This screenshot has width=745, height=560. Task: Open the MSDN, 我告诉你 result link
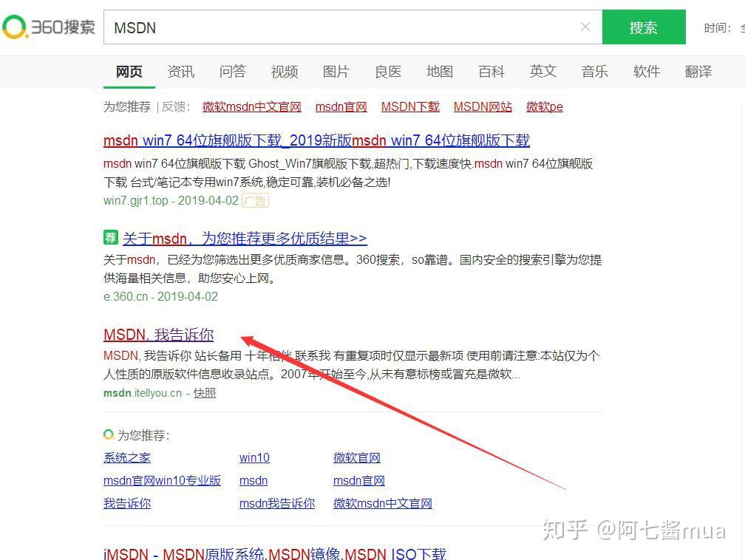pyautogui.click(x=158, y=335)
